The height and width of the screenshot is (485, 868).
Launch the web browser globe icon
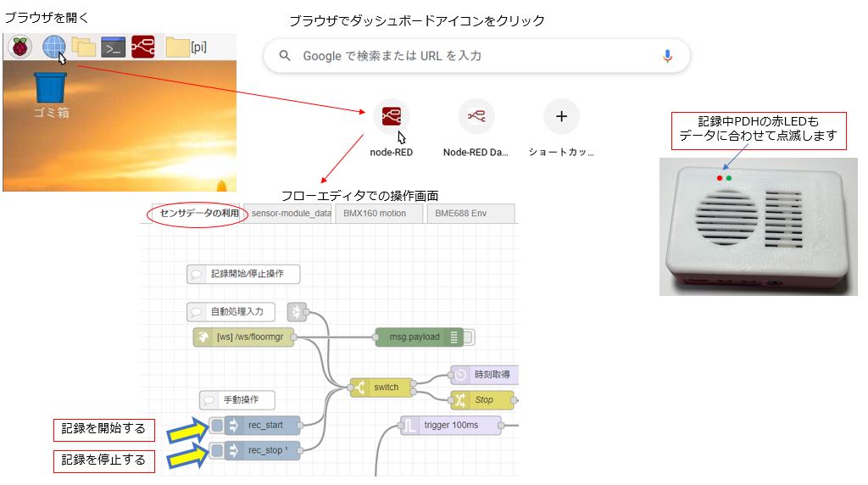click(53, 47)
